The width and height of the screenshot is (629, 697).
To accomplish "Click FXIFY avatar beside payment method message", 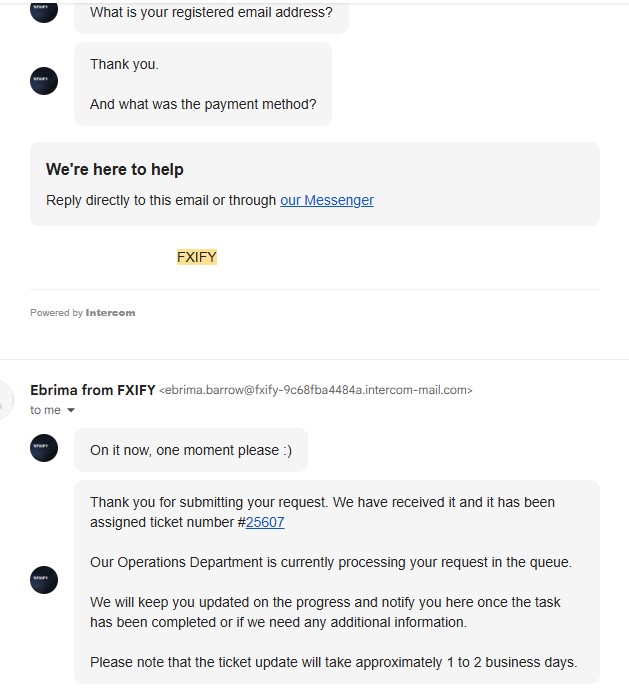I will 44,81.
